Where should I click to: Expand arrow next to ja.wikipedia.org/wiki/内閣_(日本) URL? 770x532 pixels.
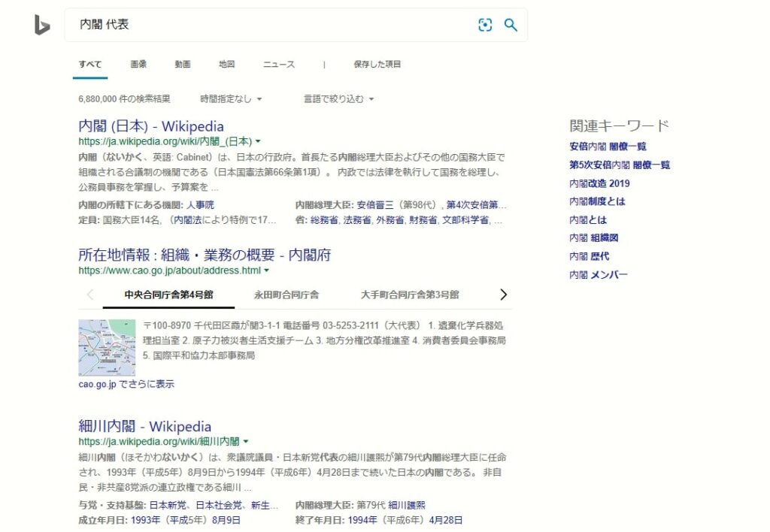pyautogui.click(x=258, y=141)
